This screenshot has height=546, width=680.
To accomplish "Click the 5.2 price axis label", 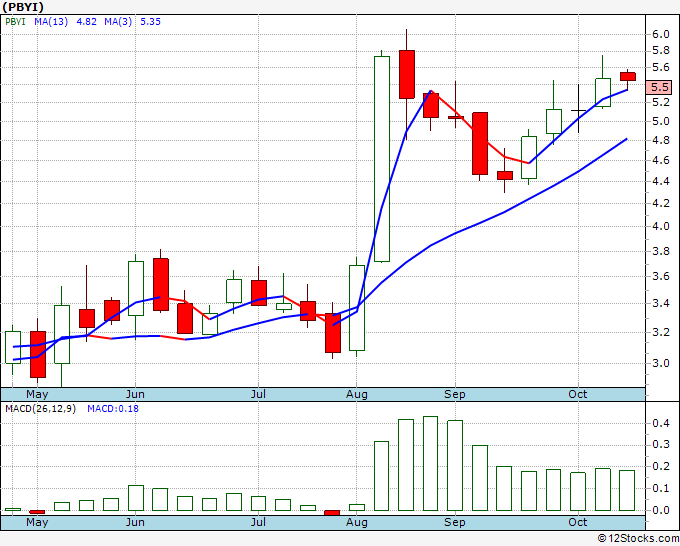I will coord(660,102).
